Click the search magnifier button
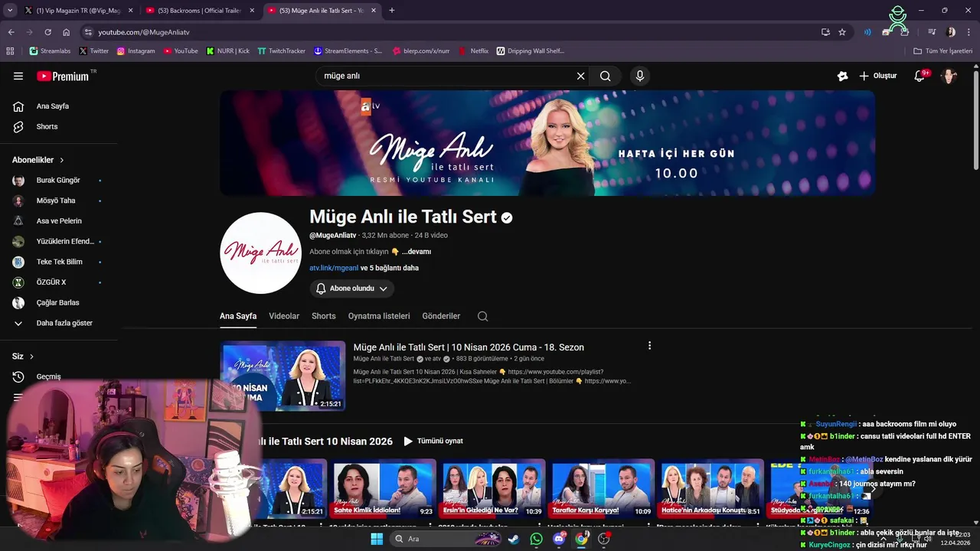This screenshot has width=980, height=551. 606,76
